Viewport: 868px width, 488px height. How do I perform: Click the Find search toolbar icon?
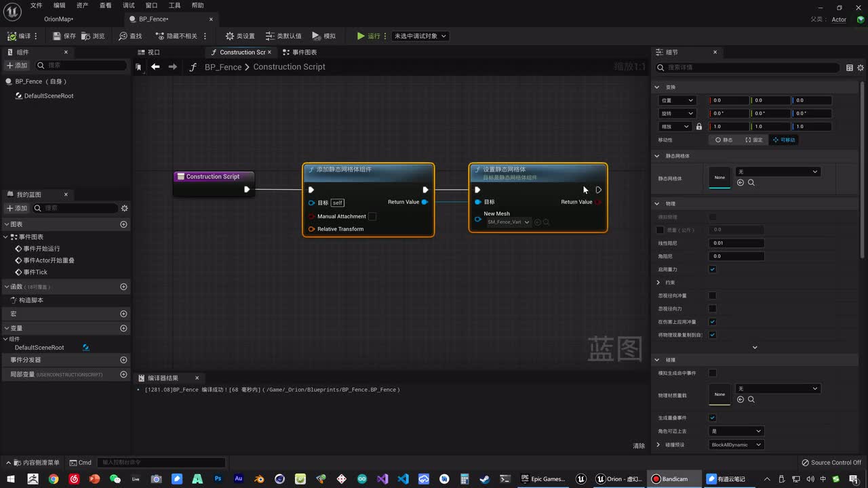130,36
